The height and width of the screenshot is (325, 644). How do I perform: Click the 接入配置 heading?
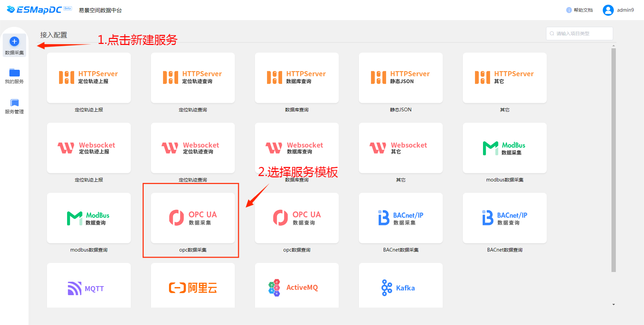(x=54, y=35)
